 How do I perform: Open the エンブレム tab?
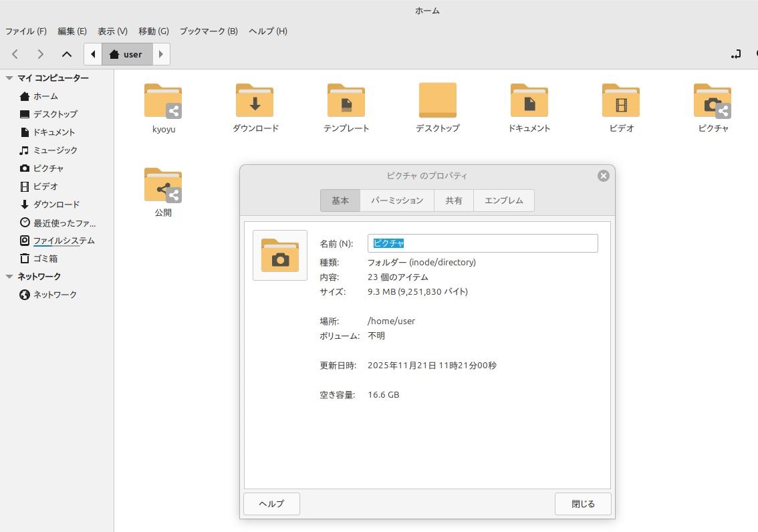pos(503,201)
